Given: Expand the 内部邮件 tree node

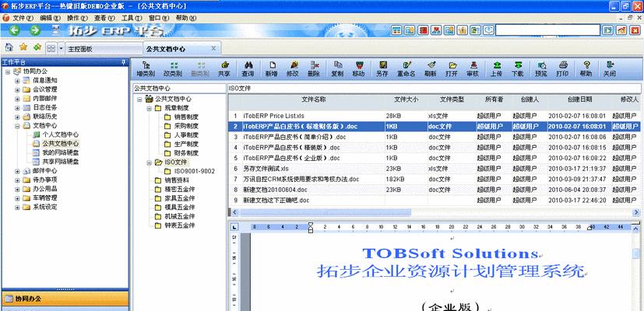Looking at the screenshot, I should pos(17,99).
